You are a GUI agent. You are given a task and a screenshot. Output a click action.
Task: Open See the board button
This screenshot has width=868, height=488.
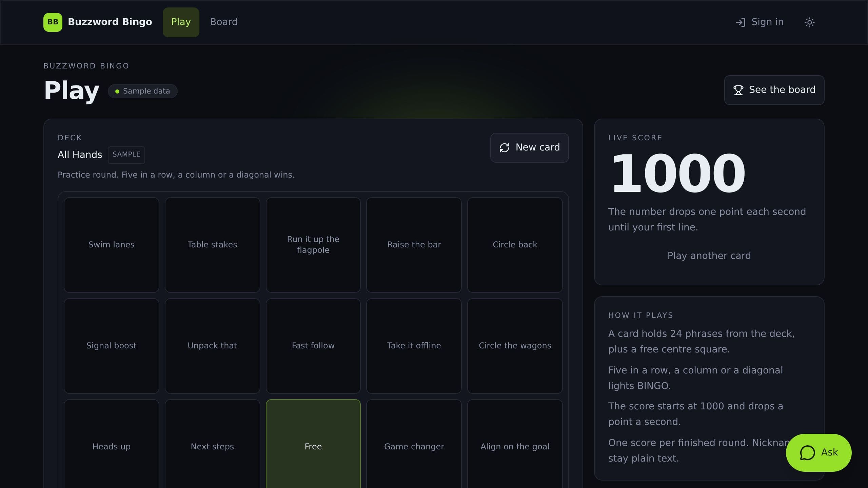coord(774,90)
